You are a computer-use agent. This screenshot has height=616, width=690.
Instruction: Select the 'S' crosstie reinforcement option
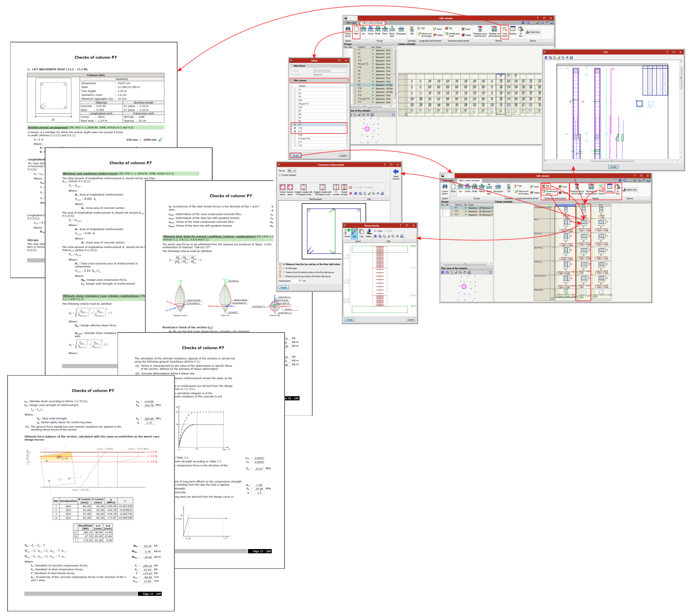click(336, 187)
